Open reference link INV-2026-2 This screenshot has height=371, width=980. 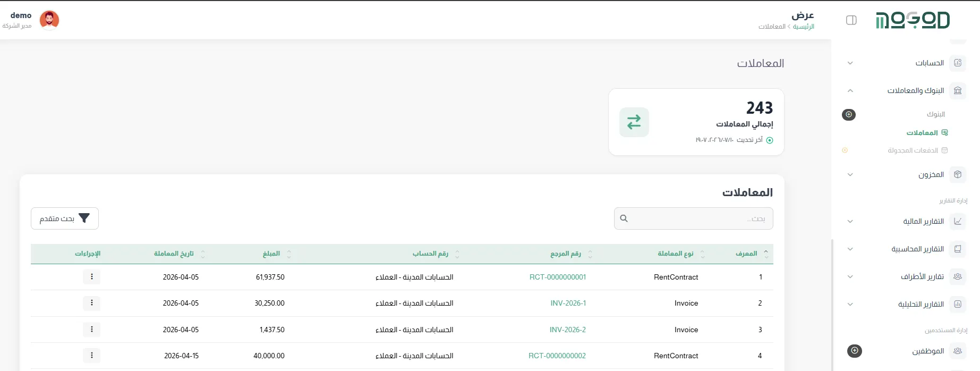click(568, 330)
